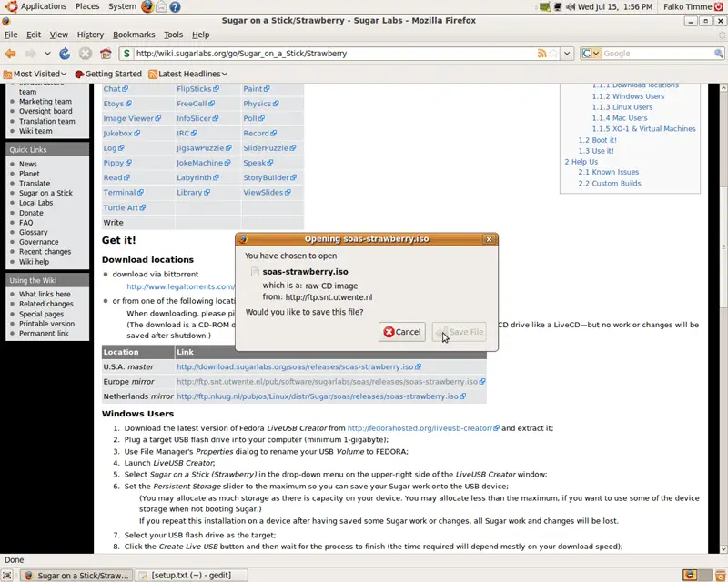
Task: Close the Opening soas-strawberry.iso dialog
Action: (x=489, y=239)
